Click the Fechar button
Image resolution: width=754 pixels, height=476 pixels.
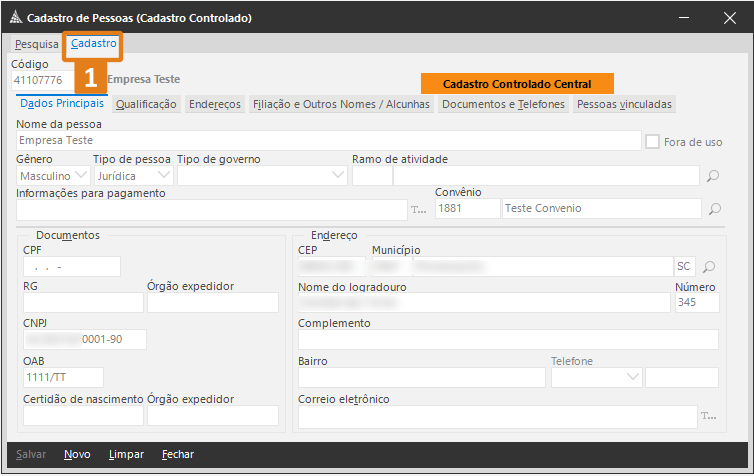click(178, 454)
